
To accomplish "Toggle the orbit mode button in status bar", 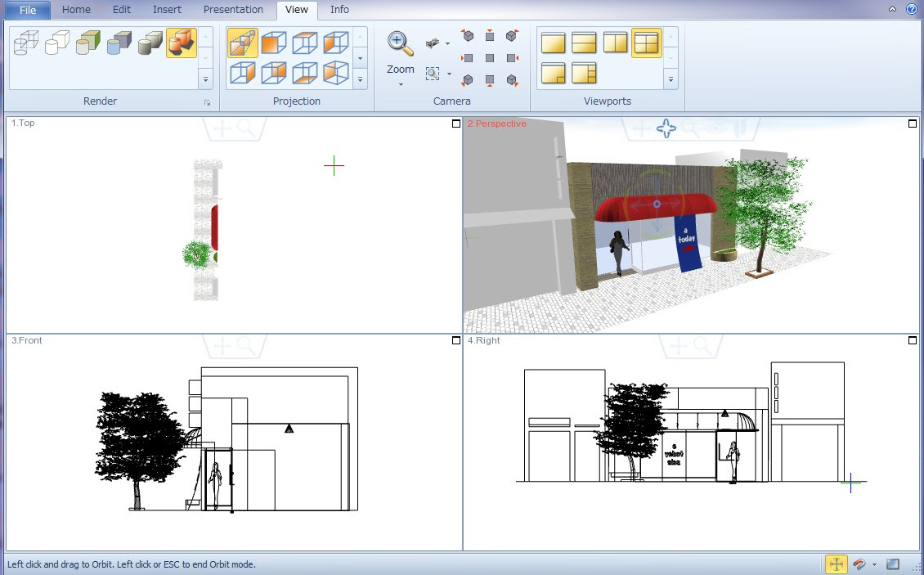I will point(836,564).
